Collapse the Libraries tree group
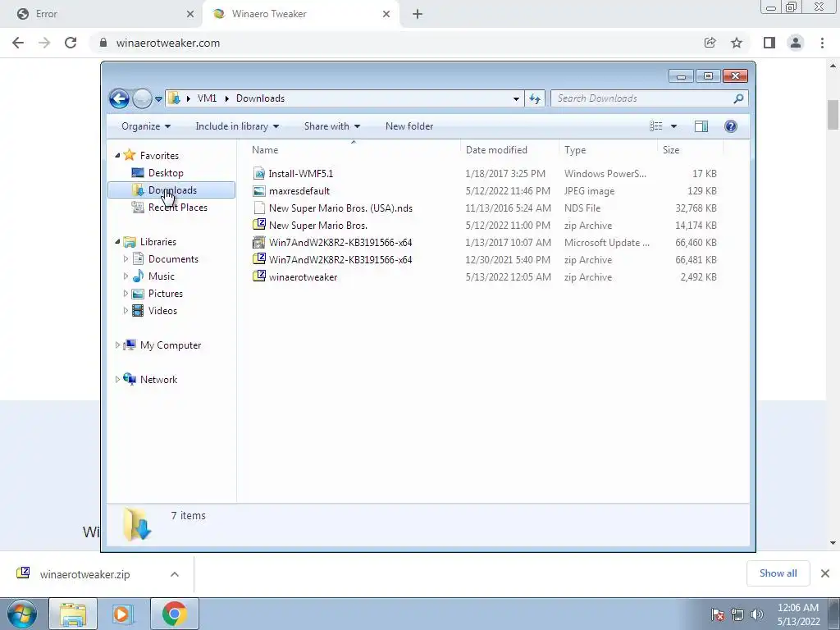This screenshot has width=840, height=630. 118,242
